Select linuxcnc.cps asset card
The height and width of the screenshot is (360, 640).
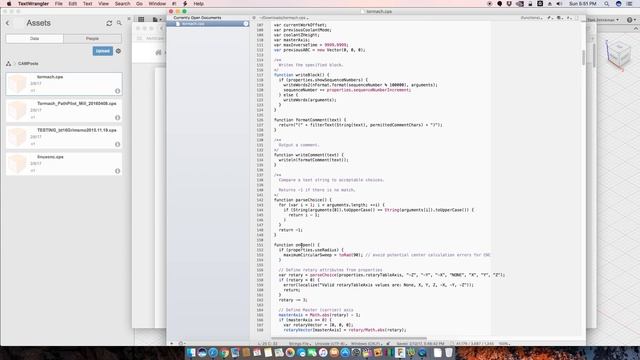pyautogui.click(x=64, y=164)
